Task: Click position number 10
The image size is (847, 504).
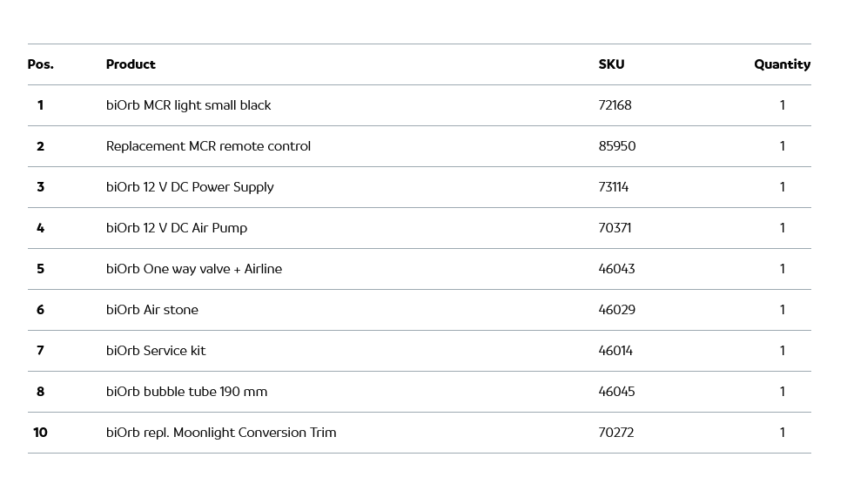Action: click(x=40, y=433)
